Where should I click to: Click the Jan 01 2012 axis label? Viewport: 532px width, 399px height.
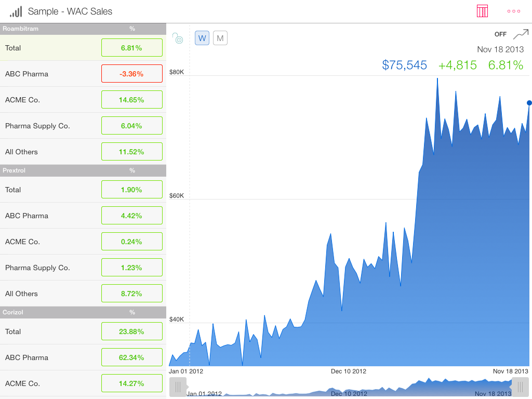(186, 371)
